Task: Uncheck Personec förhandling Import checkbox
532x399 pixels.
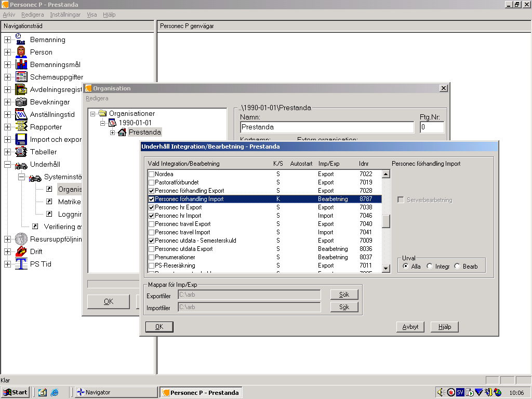Action: (x=151, y=199)
